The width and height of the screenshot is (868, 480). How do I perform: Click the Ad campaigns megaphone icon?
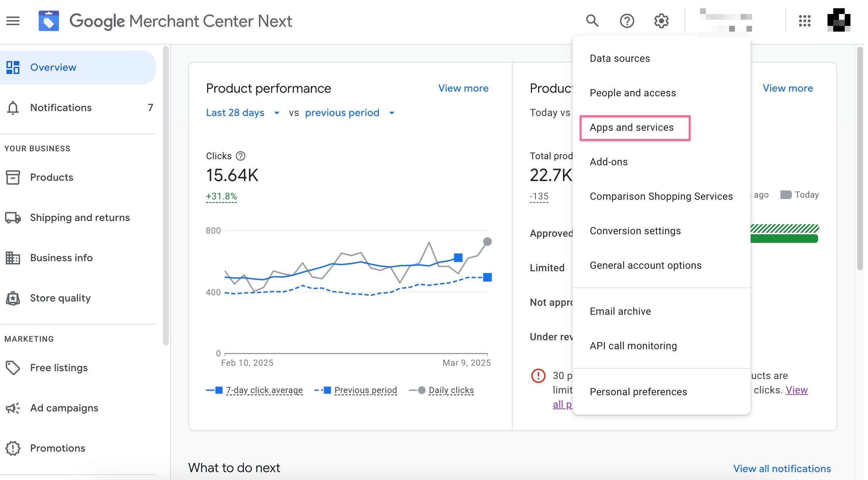click(x=13, y=408)
